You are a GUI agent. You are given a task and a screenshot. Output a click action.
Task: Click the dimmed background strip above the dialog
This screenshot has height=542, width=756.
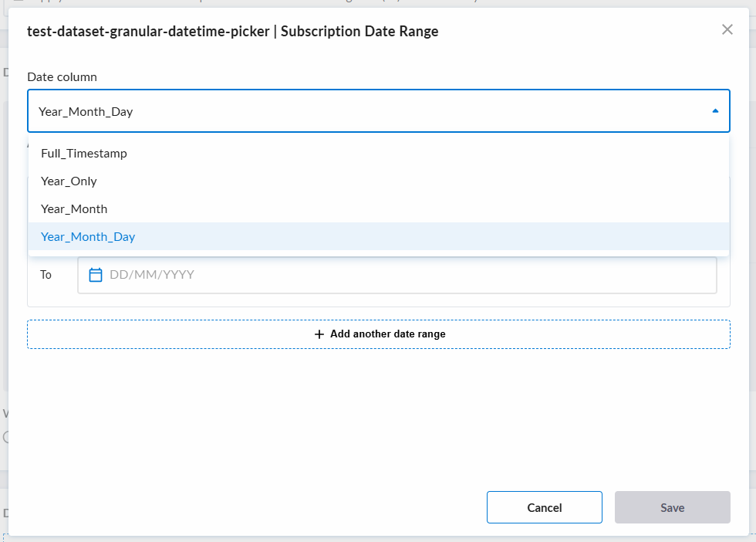click(378, 3)
